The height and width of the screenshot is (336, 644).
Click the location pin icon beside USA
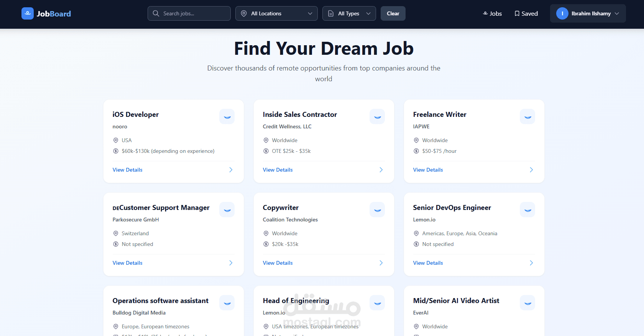(x=115, y=140)
